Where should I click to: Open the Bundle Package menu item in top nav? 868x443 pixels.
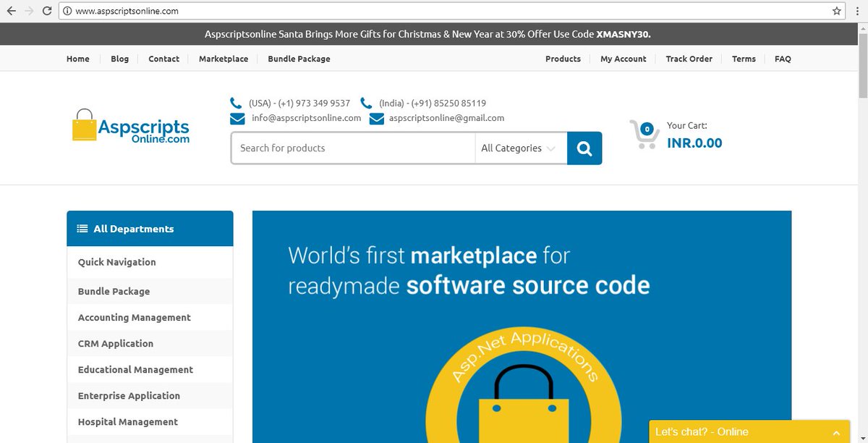point(299,59)
